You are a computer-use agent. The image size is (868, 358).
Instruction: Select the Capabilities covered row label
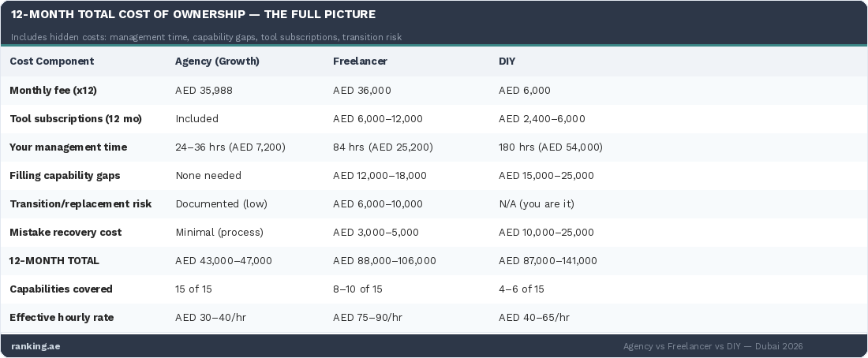click(61, 289)
